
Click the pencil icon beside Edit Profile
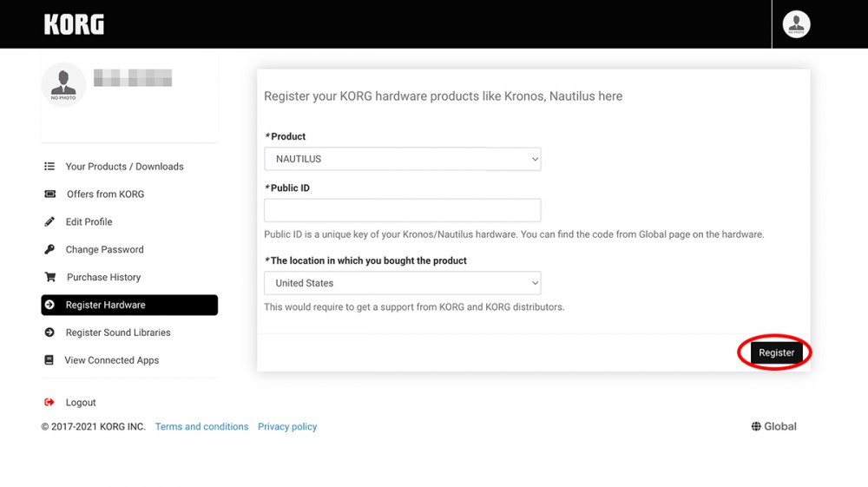click(x=49, y=221)
